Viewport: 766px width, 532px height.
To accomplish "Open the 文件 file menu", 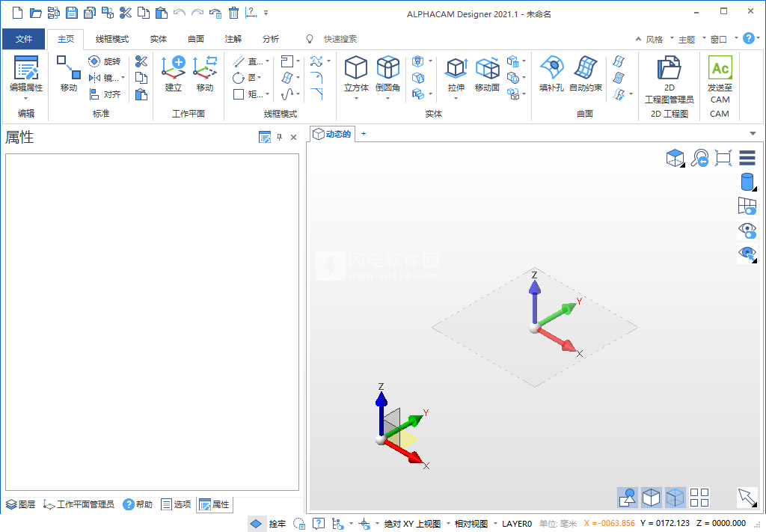I will click(x=23, y=39).
